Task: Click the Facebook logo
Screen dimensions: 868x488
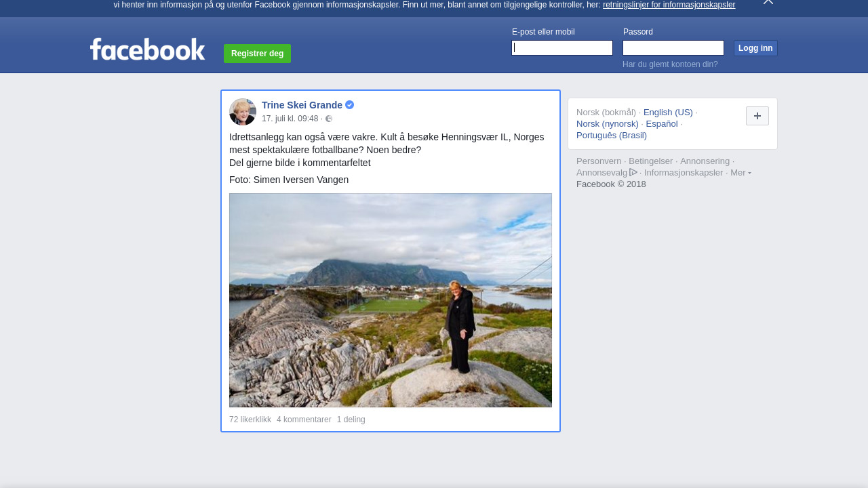Action: [147, 49]
